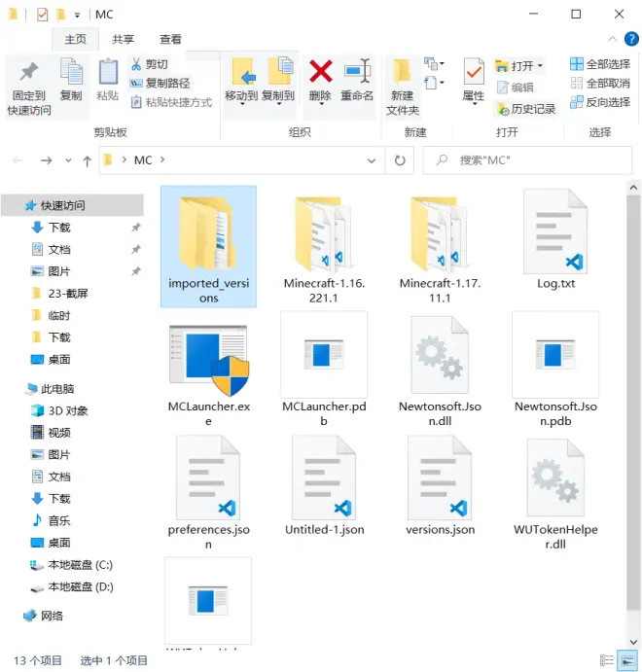Click the chevron after MC in address bar
Screen dimensions: 642x672
pyautogui.click(x=162, y=159)
